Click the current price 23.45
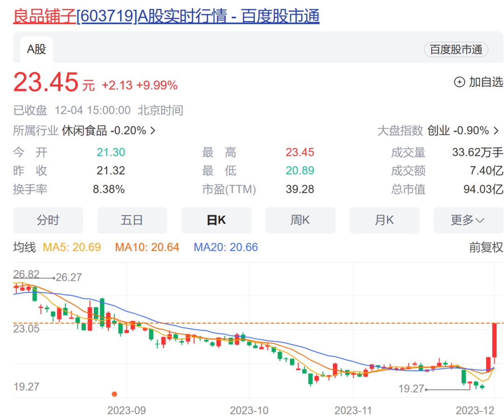 [x=46, y=82]
